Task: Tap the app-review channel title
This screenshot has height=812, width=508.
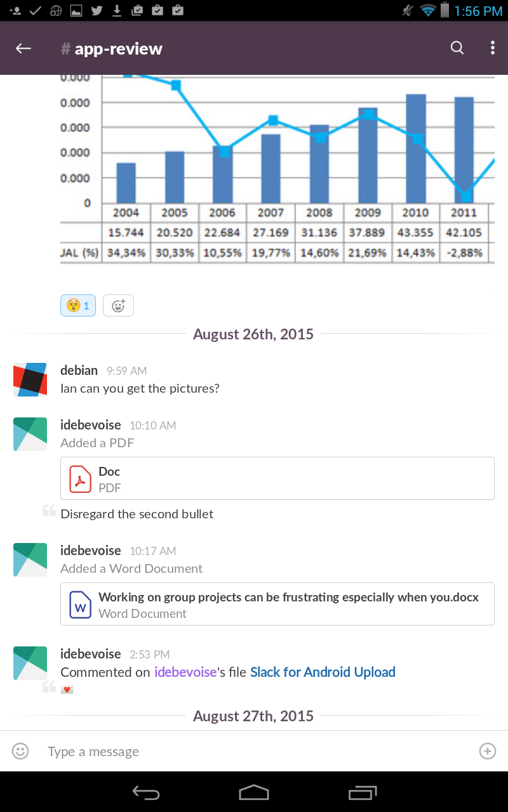Action: point(112,49)
